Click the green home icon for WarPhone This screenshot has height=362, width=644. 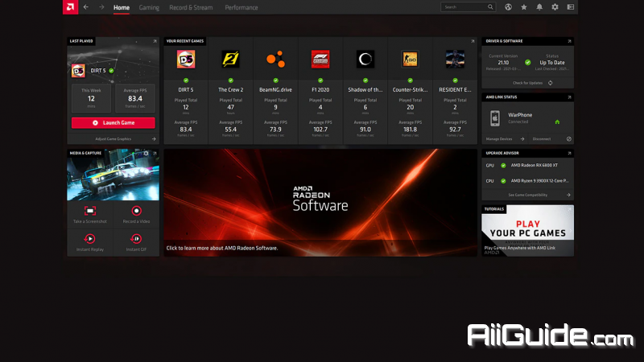click(x=557, y=122)
